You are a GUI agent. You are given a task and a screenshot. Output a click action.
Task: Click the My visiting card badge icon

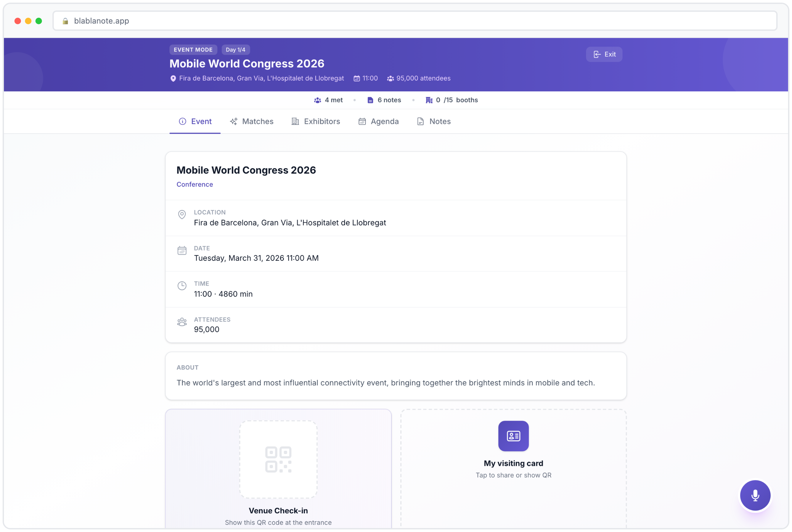(513, 436)
